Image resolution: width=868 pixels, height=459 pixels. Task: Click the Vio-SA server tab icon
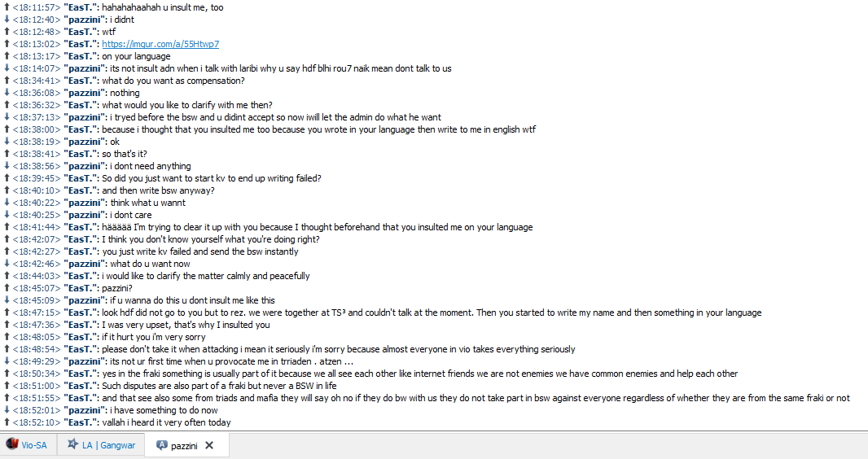tap(12, 444)
